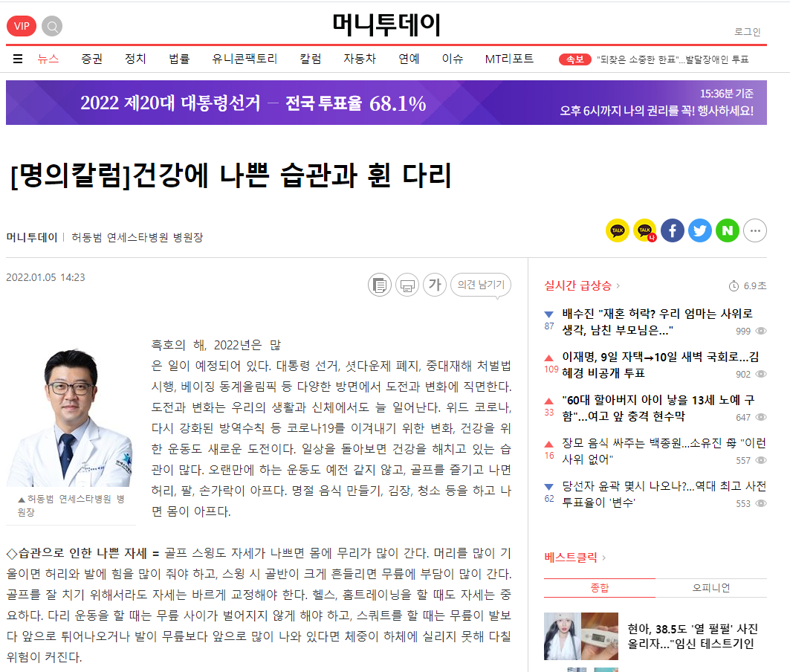The image size is (790, 672).
Task: Click the 의견 남기기 button
Action: 481,285
